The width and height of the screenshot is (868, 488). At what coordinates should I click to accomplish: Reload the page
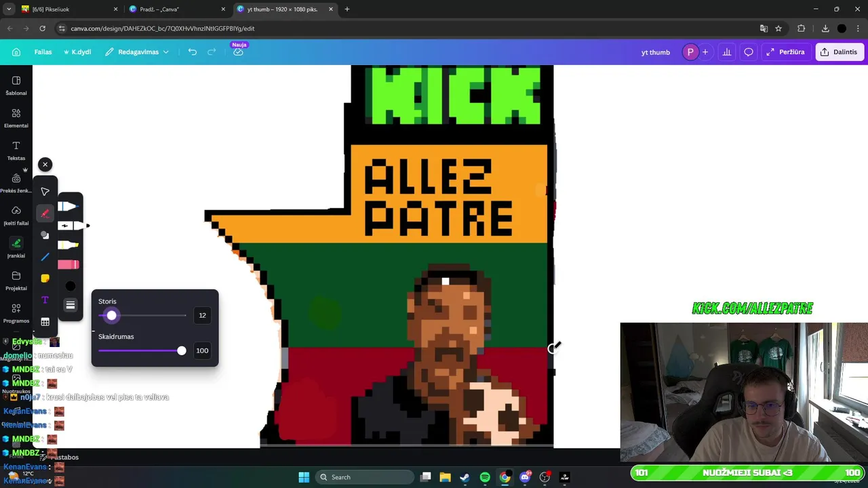click(42, 28)
